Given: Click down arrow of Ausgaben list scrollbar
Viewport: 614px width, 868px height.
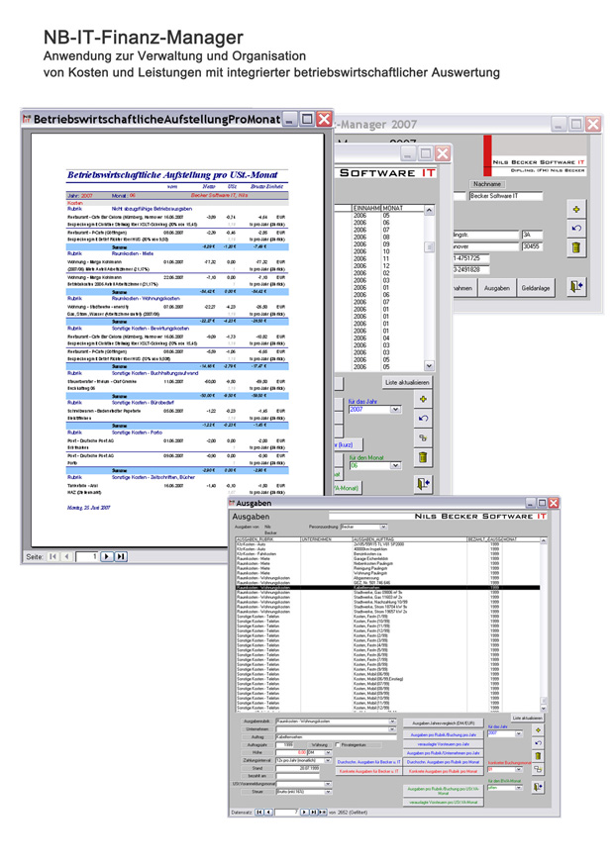Looking at the screenshot, I should pos(543,708).
